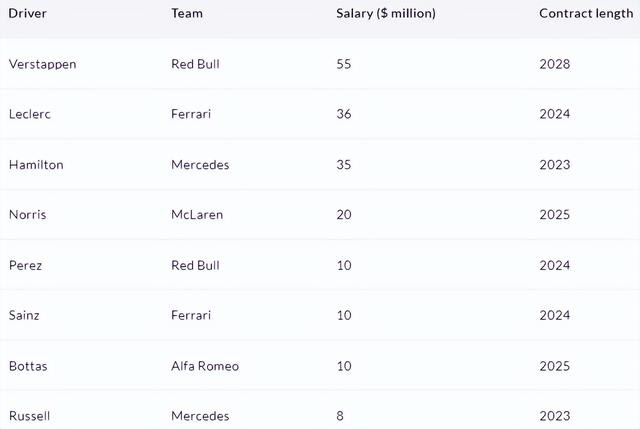
Task: Click the McLaren team cell
Action: [197, 215]
